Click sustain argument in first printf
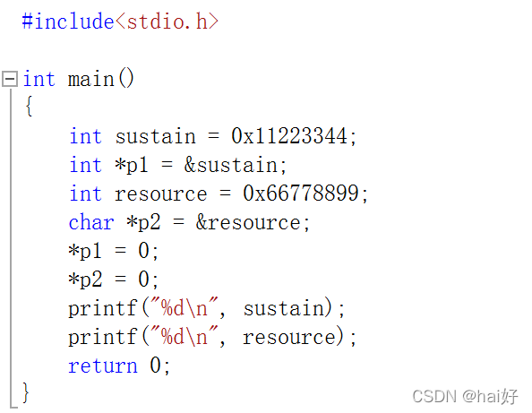 click(284, 309)
